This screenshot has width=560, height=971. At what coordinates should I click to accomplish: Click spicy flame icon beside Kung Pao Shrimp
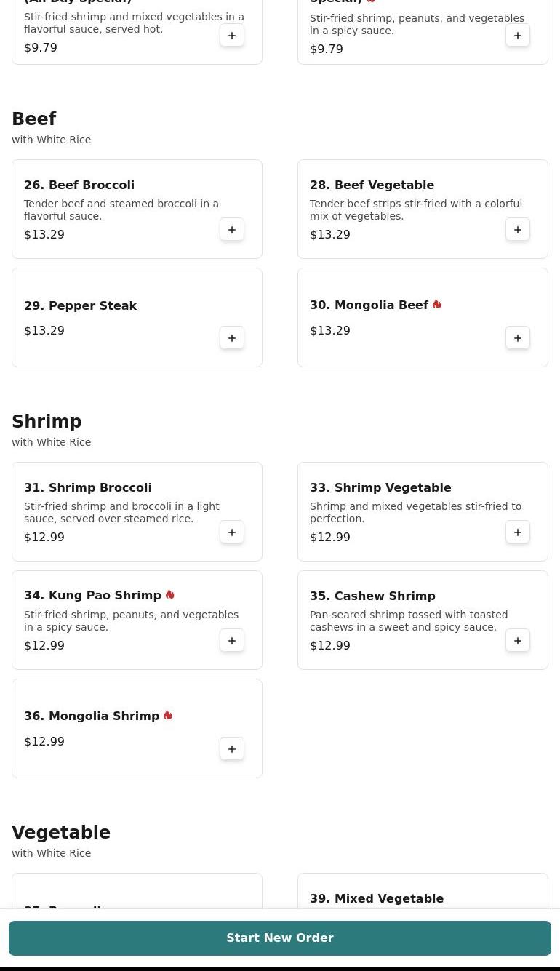[169, 595]
